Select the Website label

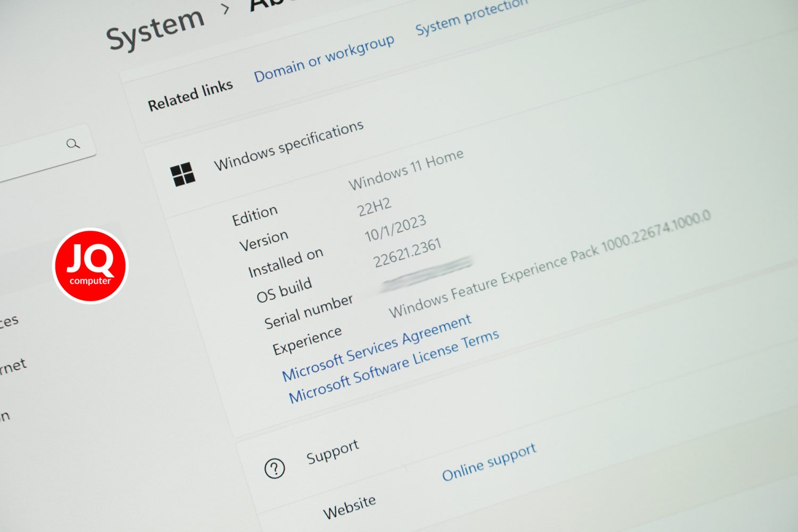point(350,508)
